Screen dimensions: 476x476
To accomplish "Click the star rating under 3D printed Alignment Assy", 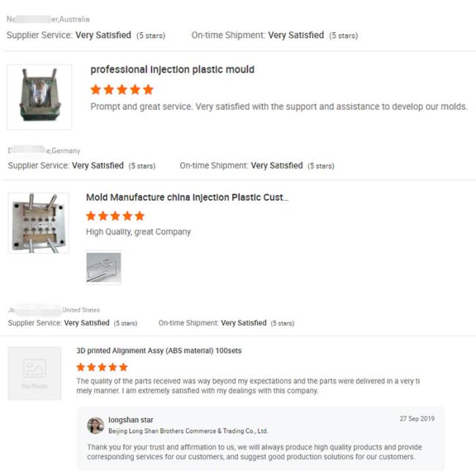I will pyautogui.click(x=102, y=367).
